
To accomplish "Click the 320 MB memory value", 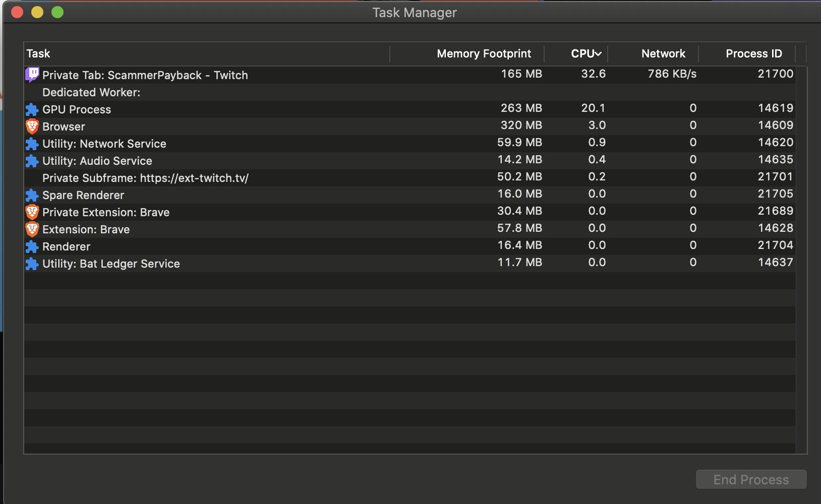I will 521,125.
